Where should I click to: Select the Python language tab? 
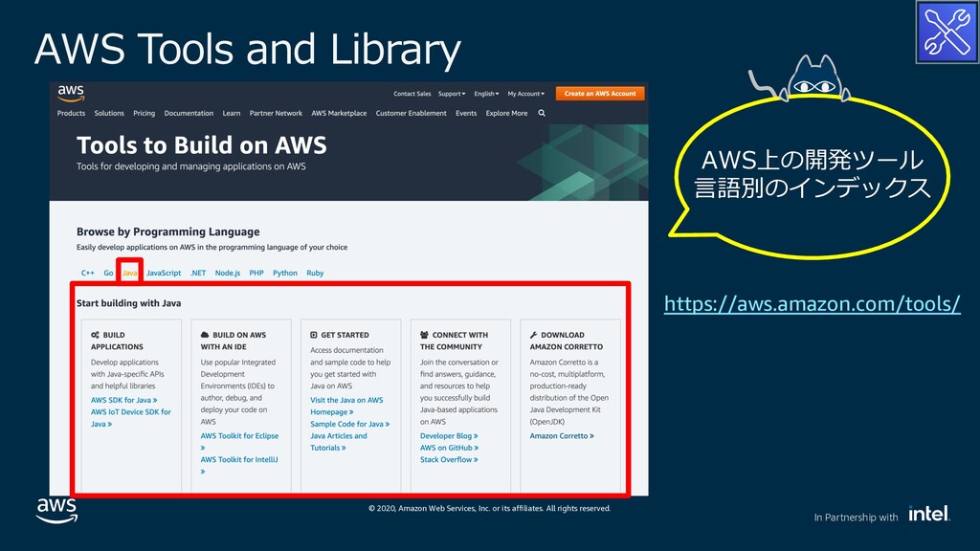[x=285, y=273]
